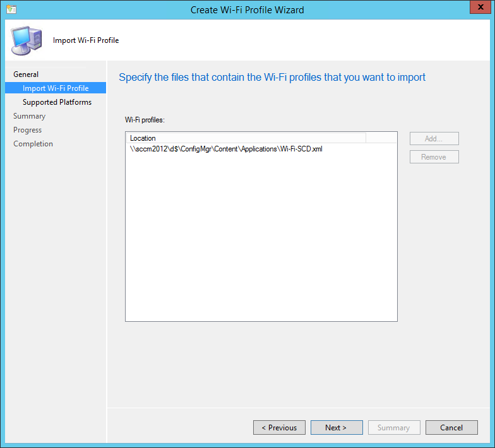The height and width of the screenshot is (448, 495).
Task: Select the Summary step in the left navigation
Action: 30,116
